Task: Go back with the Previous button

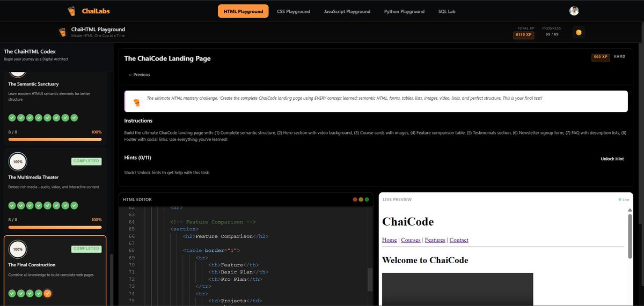Action: (139, 74)
